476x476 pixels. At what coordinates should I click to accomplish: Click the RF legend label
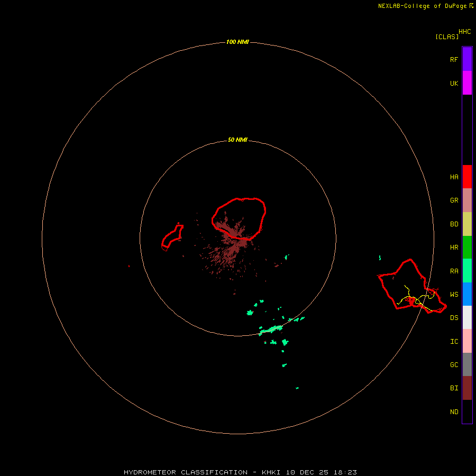point(454,60)
